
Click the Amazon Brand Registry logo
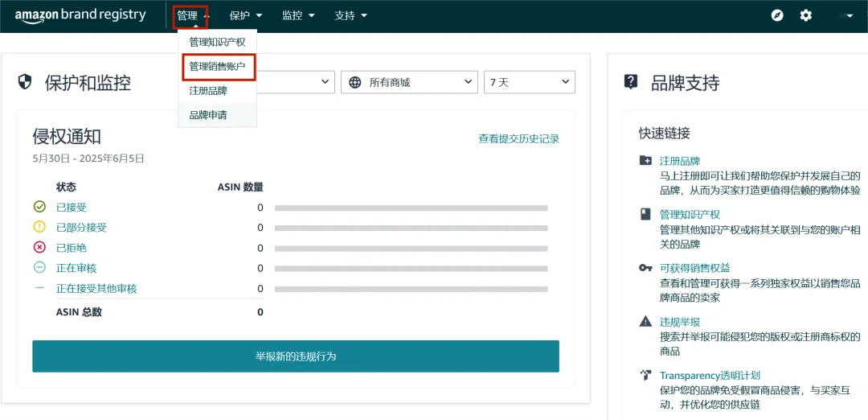[x=80, y=15]
